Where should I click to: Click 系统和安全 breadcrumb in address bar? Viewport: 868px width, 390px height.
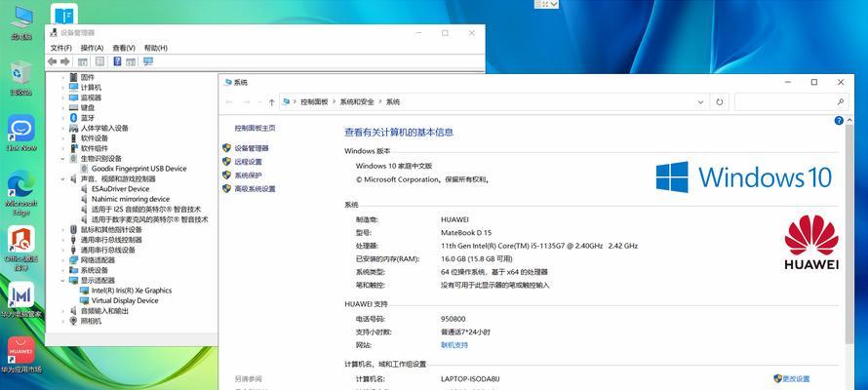(x=357, y=102)
